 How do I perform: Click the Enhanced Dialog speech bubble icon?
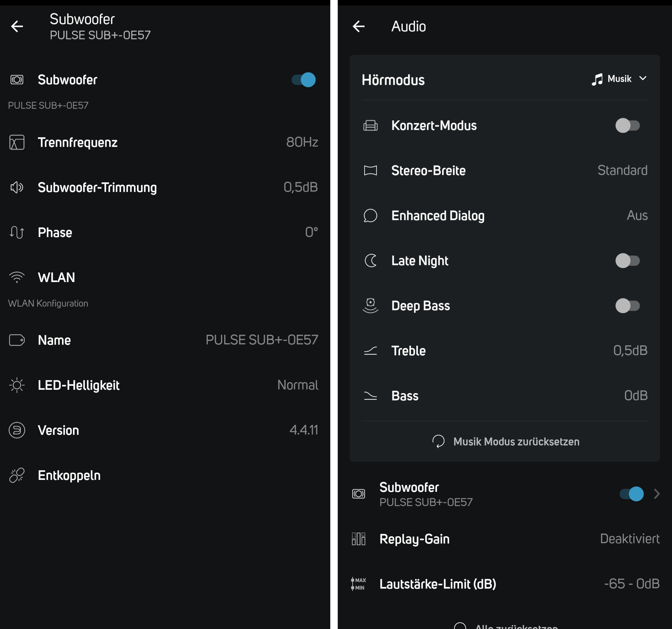pos(370,215)
